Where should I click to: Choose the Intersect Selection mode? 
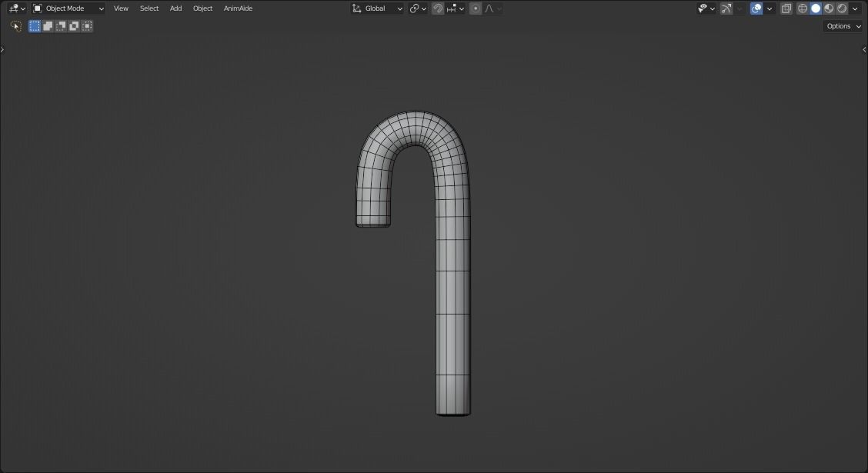[87, 26]
